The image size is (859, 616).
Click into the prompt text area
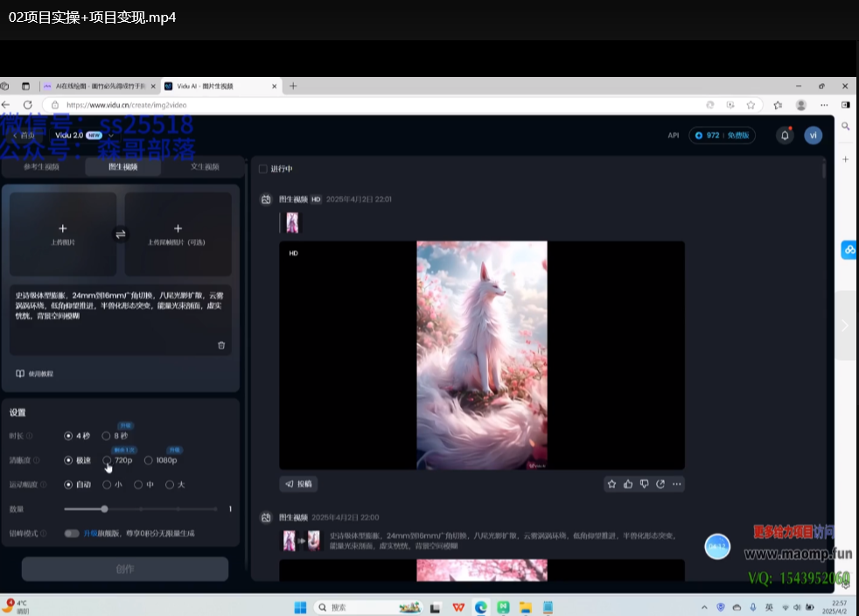[x=121, y=319]
